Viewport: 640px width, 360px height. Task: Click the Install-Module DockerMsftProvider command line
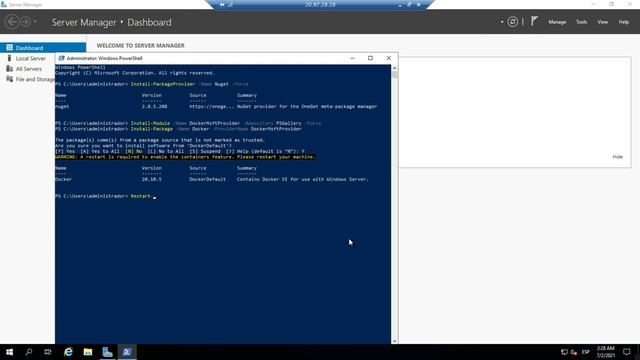pos(188,123)
